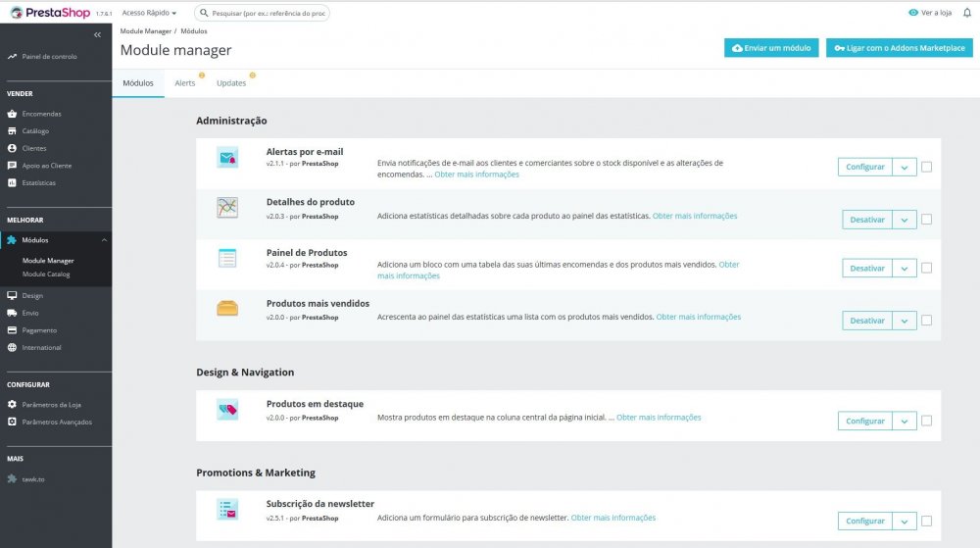The width and height of the screenshot is (980, 548).
Task: Switch to the Módulos tab
Action: tap(138, 83)
